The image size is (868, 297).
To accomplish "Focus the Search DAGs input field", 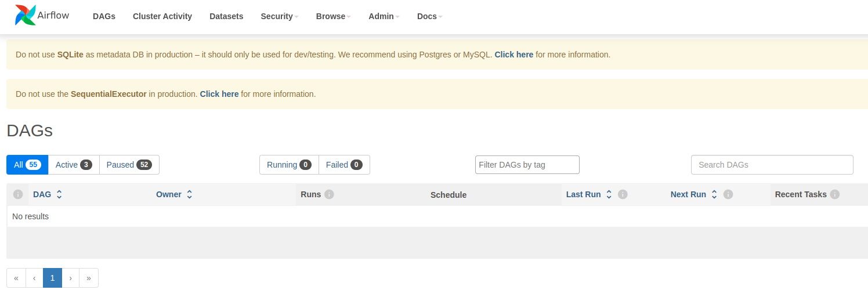I will click(772, 165).
